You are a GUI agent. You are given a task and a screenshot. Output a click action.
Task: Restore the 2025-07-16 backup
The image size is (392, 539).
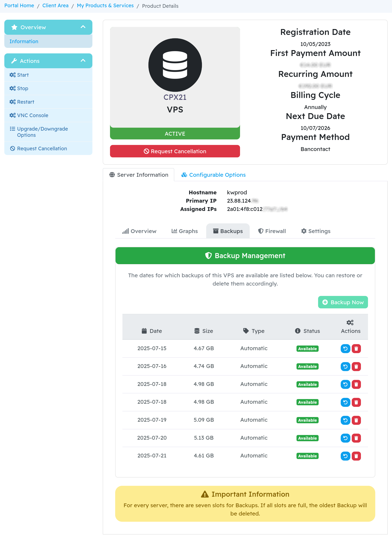[345, 366]
